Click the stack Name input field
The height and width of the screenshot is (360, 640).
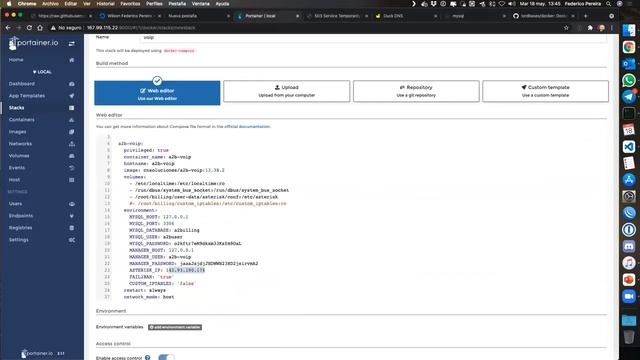click(373, 37)
